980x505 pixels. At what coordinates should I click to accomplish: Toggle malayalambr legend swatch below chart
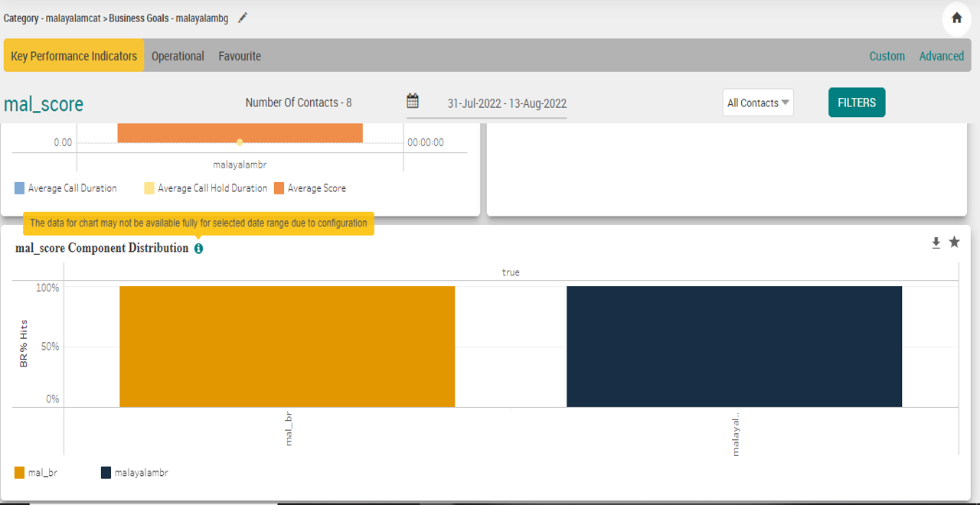coord(106,473)
